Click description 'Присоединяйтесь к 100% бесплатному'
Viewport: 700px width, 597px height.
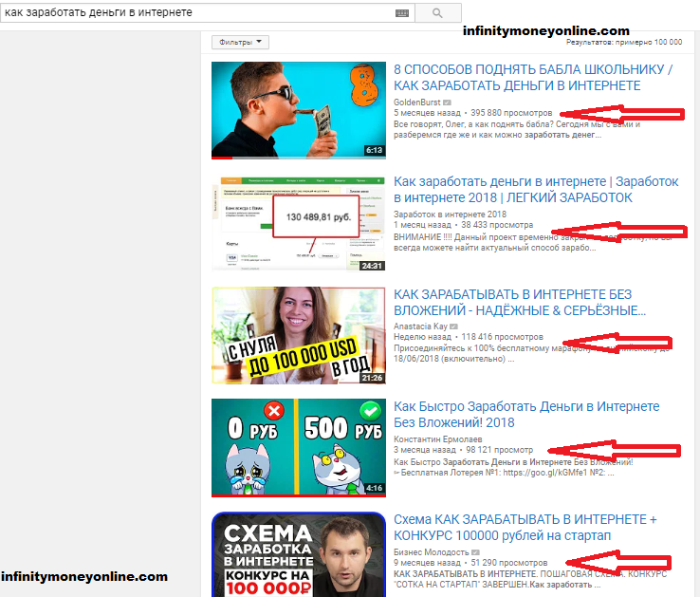[532, 353]
